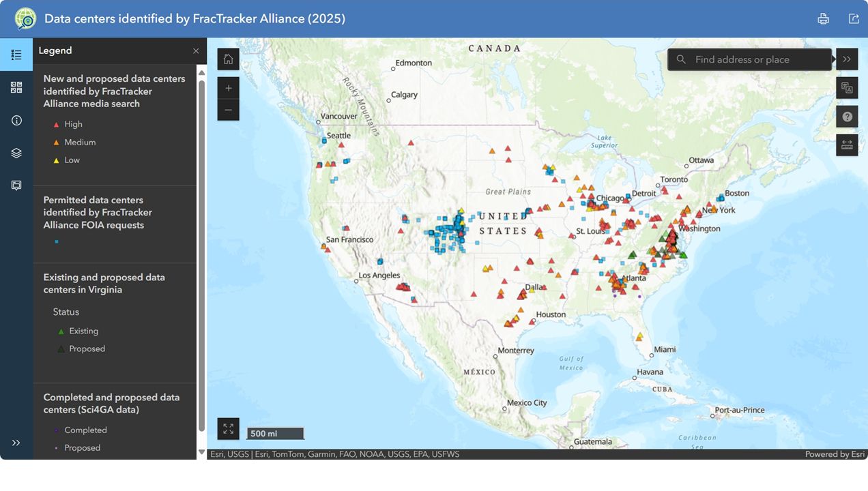The width and height of the screenshot is (868, 491).
Task: Open the Basemap gallery panel
Action: click(x=16, y=87)
